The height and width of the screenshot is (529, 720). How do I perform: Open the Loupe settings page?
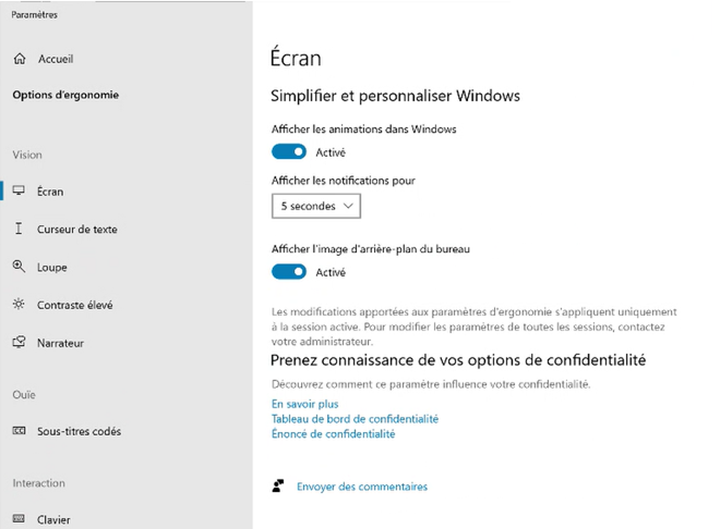tap(52, 267)
